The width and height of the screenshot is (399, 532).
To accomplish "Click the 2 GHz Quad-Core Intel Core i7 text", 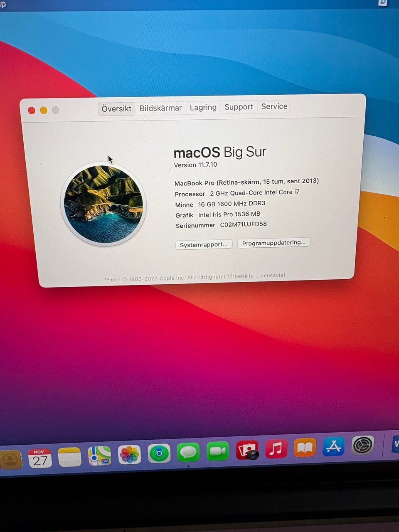I will [x=254, y=193].
